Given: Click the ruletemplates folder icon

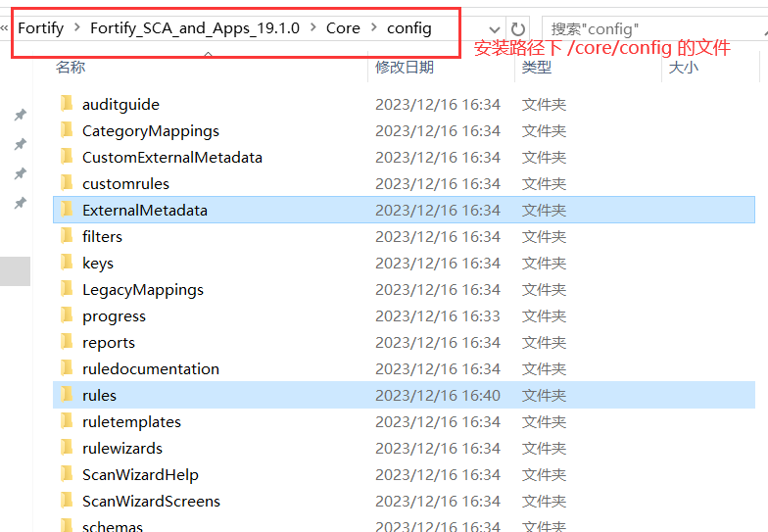Looking at the screenshot, I should [67, 421].
